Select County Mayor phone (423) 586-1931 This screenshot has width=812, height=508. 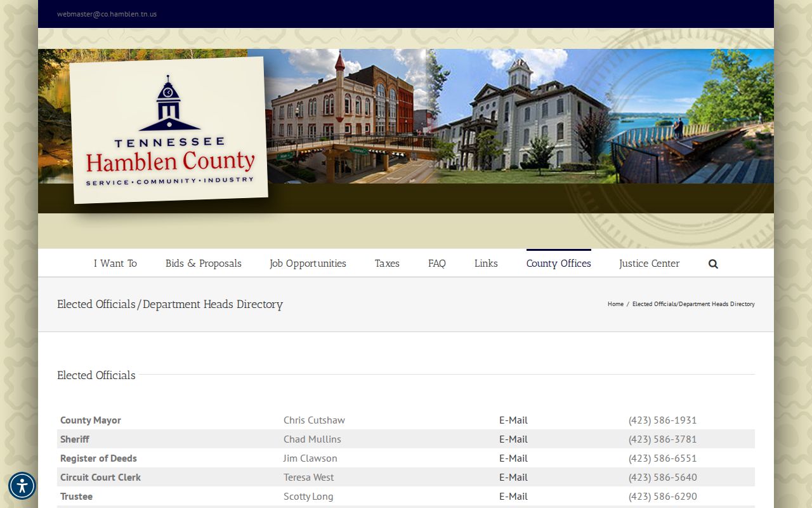(662, 420)
